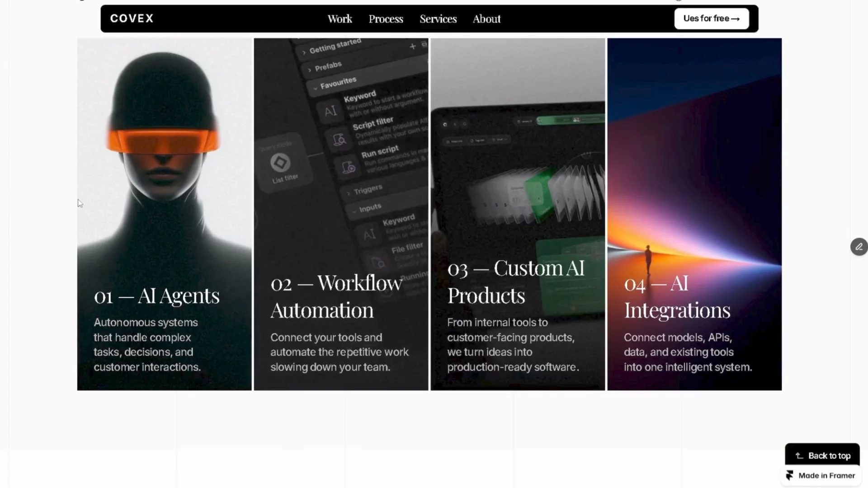Screen dimensions: 868x488
Task: Open the Services nav item
Action: coord(438,19)
